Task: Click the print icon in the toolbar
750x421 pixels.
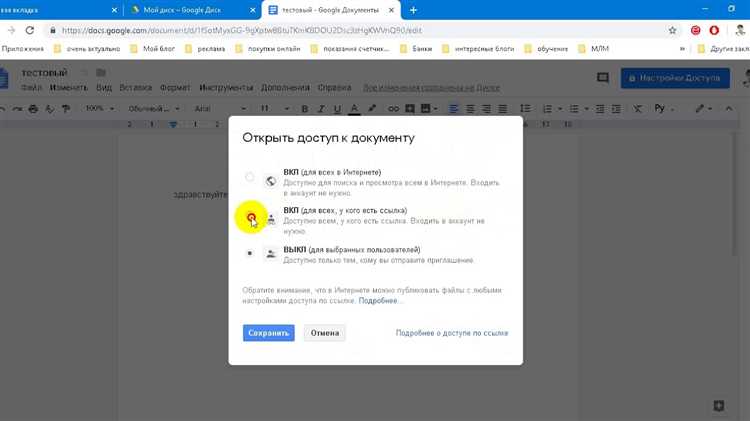Action: [33, 108]
